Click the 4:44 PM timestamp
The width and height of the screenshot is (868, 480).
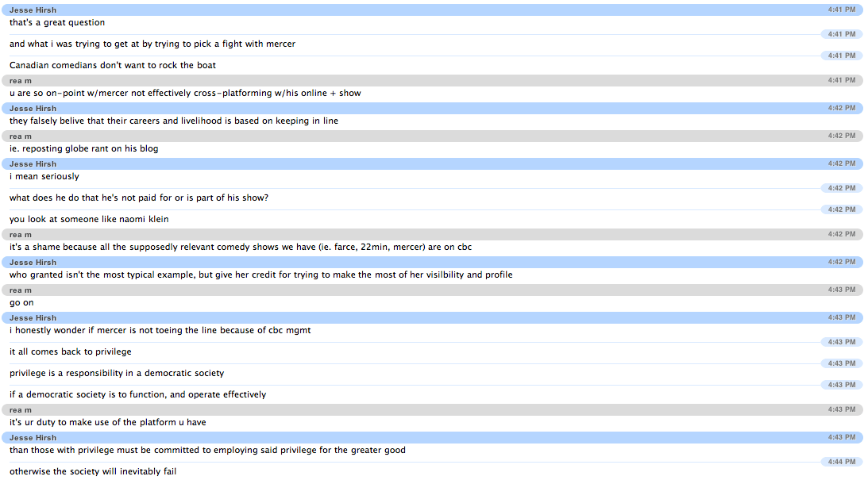841,462
